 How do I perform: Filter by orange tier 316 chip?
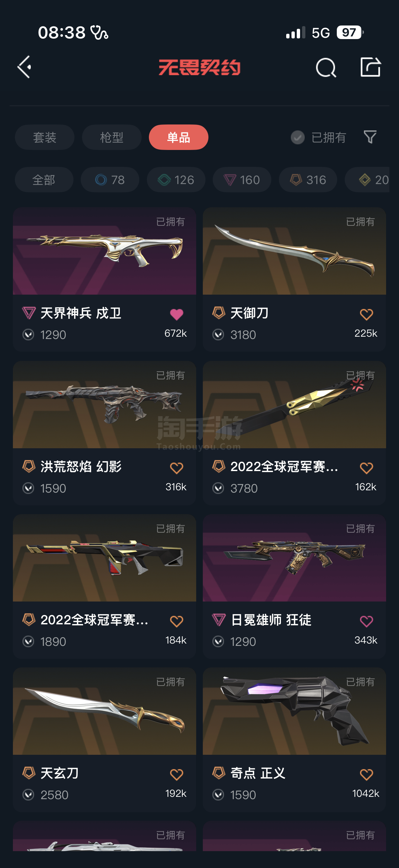[308, 180]
